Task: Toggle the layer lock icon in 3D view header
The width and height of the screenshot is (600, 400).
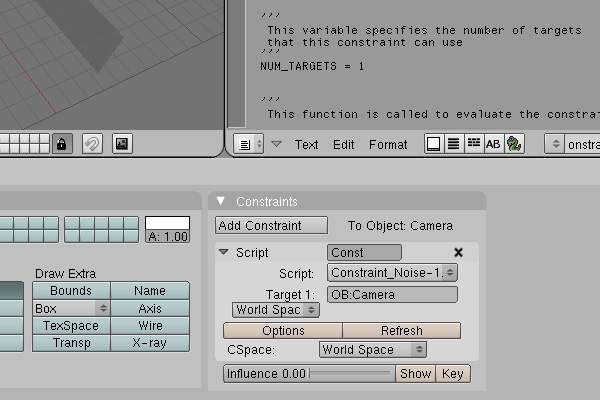Action: [62, 144]
